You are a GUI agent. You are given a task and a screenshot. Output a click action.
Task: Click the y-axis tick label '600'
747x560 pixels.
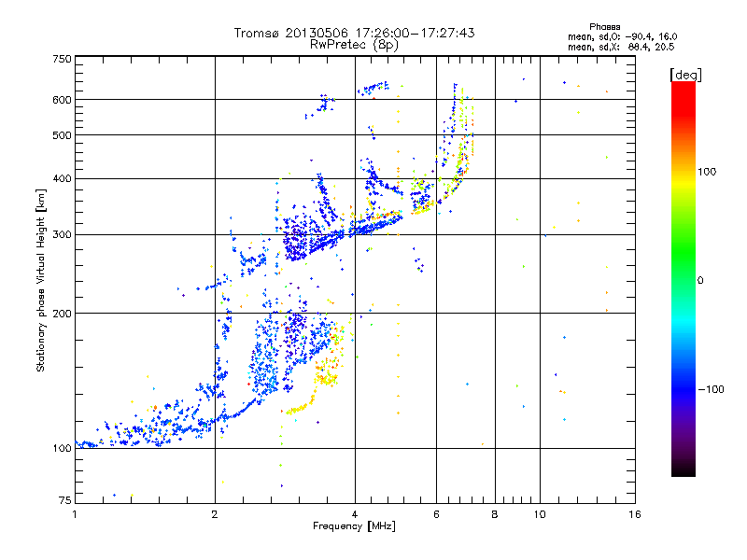[x=62, y=100]
